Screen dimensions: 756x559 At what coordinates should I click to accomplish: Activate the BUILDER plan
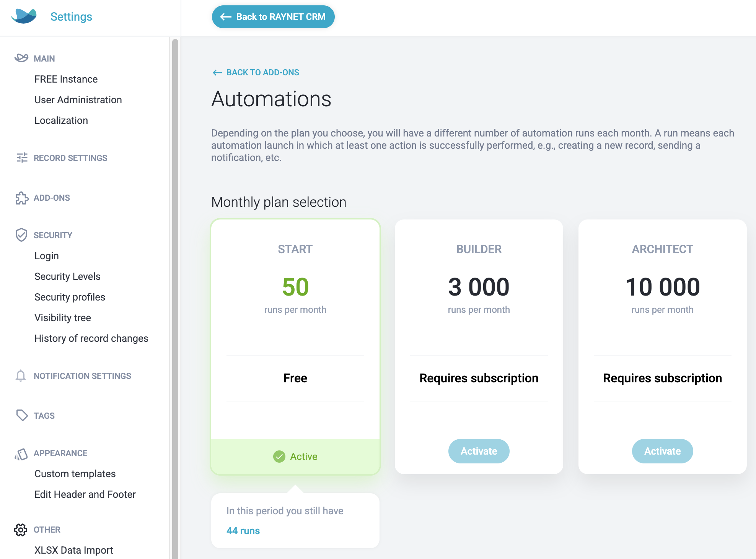pos(479,451)
